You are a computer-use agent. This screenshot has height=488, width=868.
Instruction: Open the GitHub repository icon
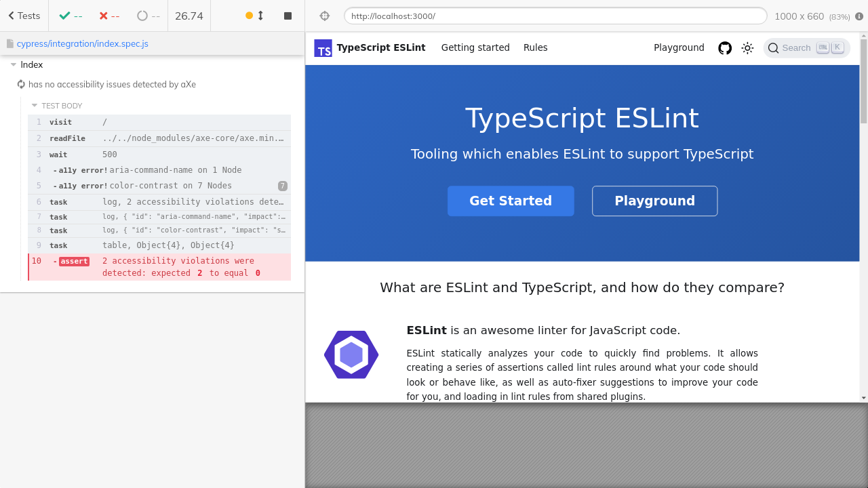725,48
